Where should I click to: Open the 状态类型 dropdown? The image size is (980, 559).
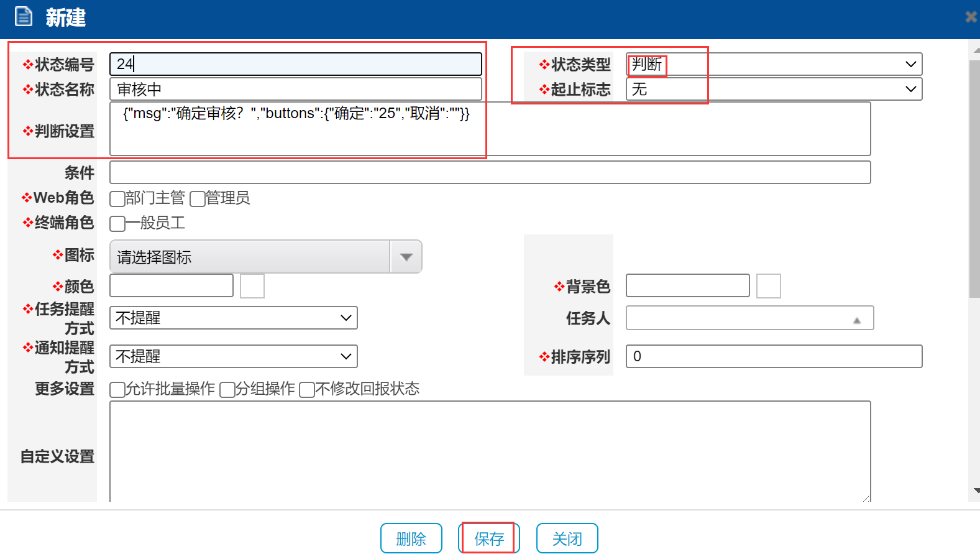click(774, 64)
